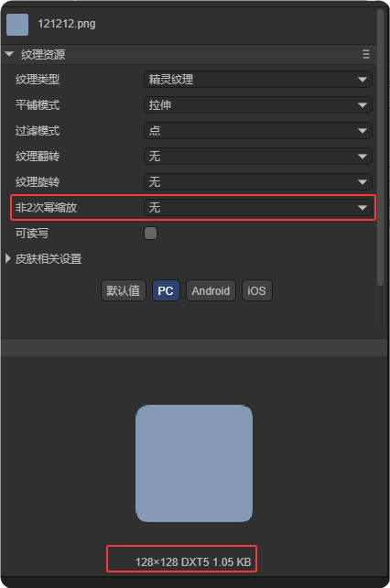
Task: Click the divider bar above the preview
Action: pyautogui.click(x=194, y=348)
